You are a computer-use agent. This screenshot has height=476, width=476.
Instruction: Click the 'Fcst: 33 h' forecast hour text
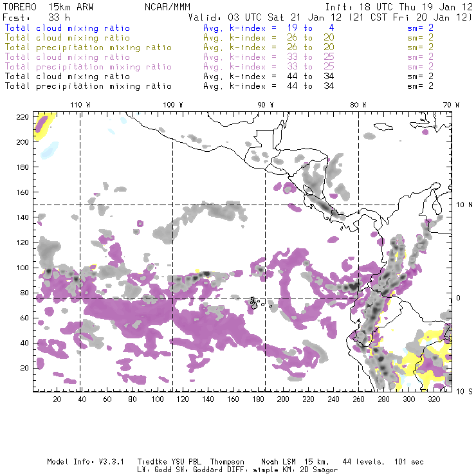pyautogui.click(x=36, y=17)
